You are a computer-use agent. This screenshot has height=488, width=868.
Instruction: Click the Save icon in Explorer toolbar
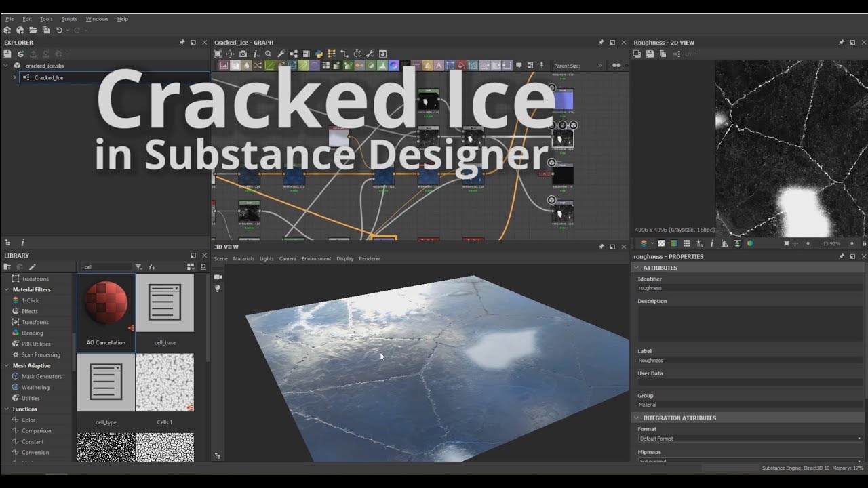7,54
